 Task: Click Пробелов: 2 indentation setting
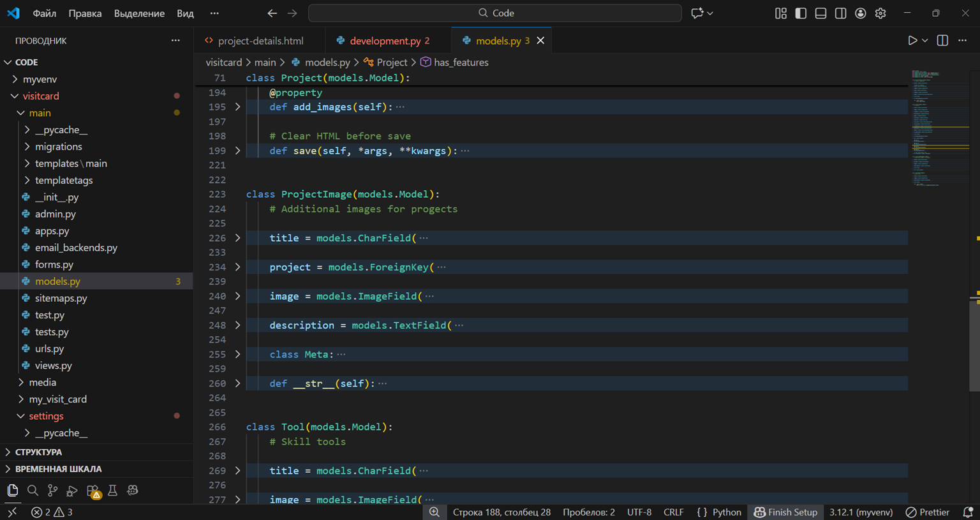tap(589, 512)
